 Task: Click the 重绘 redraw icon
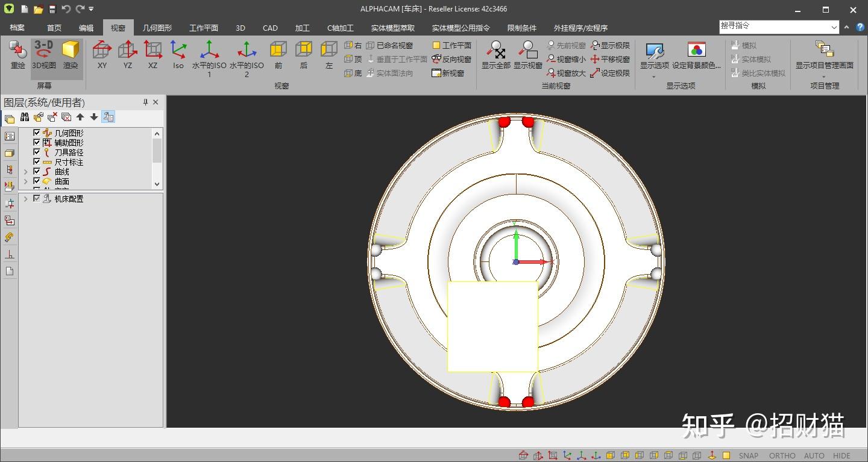[x=18, y=51]
